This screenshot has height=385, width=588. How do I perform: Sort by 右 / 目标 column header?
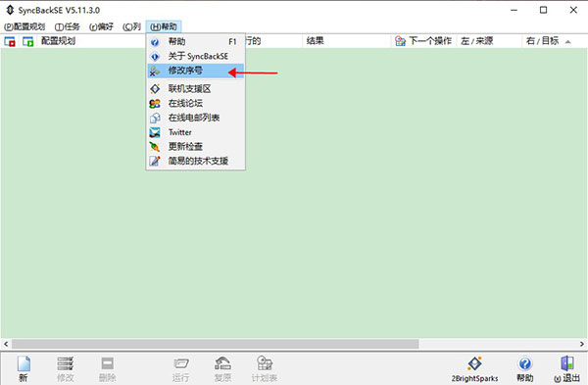coord(542,41)
